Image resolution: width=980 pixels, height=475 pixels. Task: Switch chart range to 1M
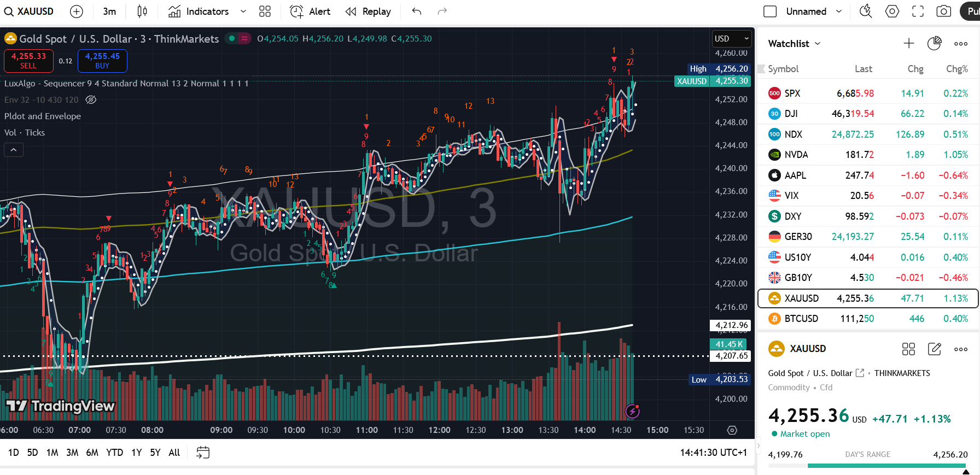[52, 453]
